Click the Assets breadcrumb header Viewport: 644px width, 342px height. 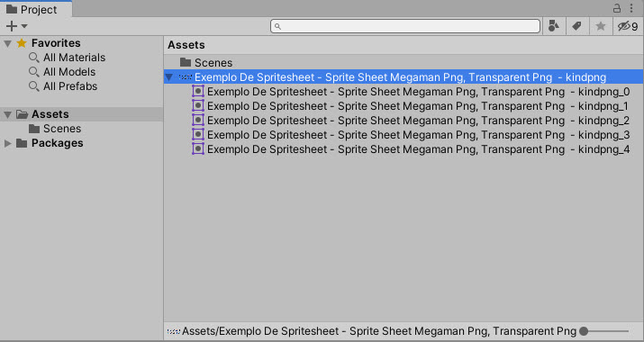click(186, 45)
